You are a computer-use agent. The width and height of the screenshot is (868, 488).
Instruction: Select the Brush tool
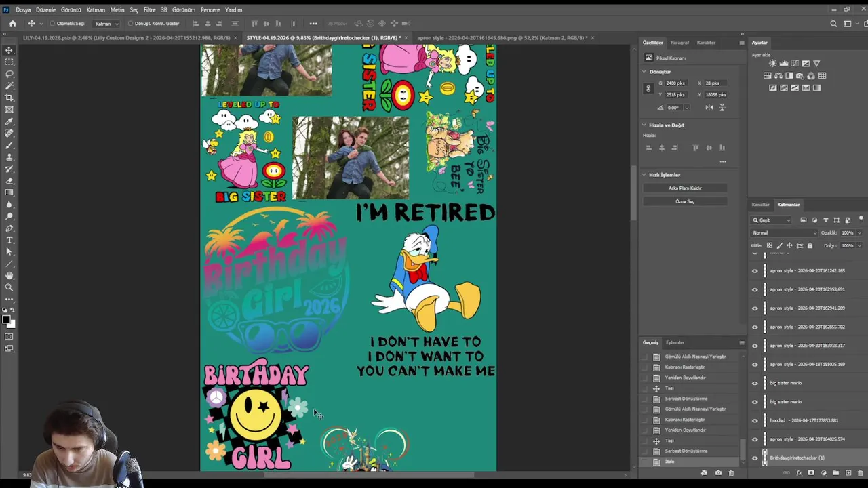[x=9, y=145]
